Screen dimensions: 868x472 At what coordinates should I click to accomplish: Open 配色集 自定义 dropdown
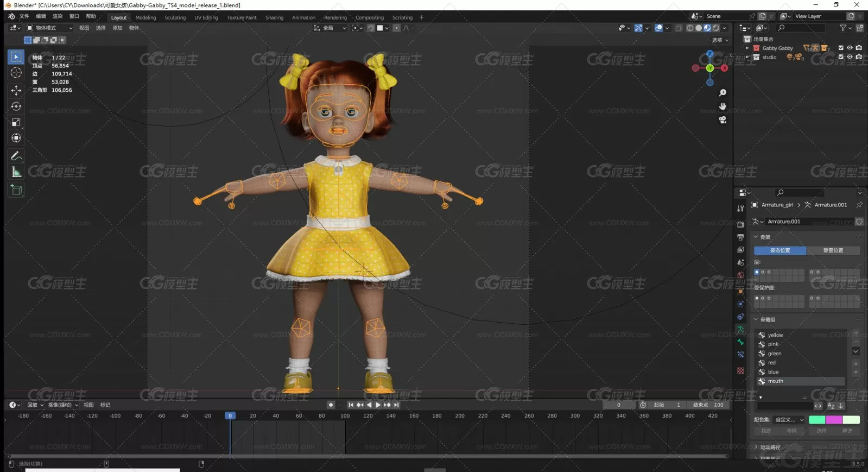[789, 420]
